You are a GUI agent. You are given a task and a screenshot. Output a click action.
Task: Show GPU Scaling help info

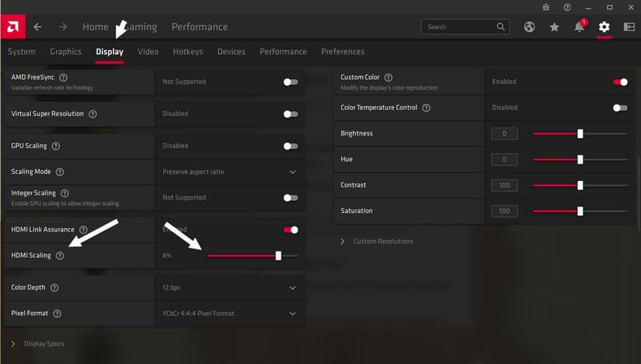click(56, 146)
